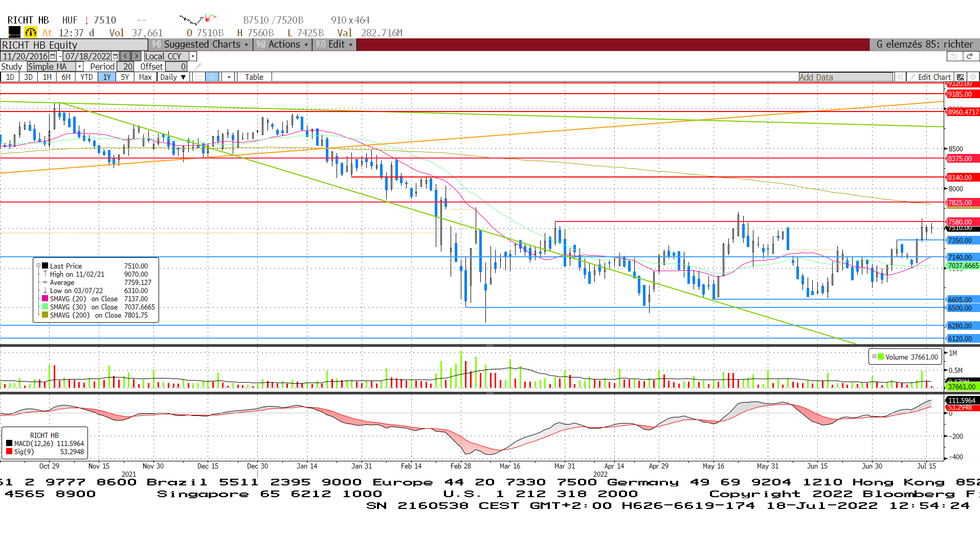Switch to Table view
The image size is (980, 534).
point(254,77)
